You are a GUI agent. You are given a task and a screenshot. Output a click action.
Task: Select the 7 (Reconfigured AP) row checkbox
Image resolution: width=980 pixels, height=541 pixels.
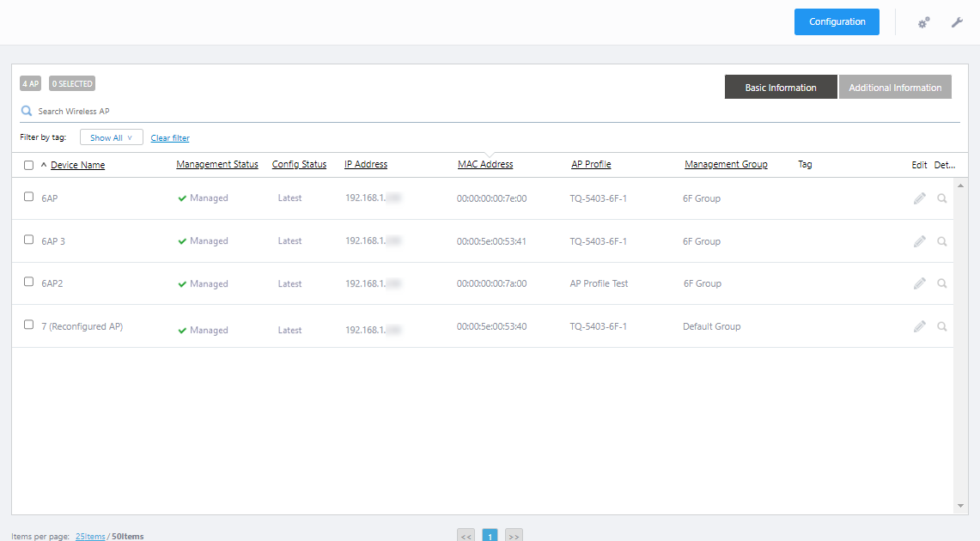pos(28,325)
